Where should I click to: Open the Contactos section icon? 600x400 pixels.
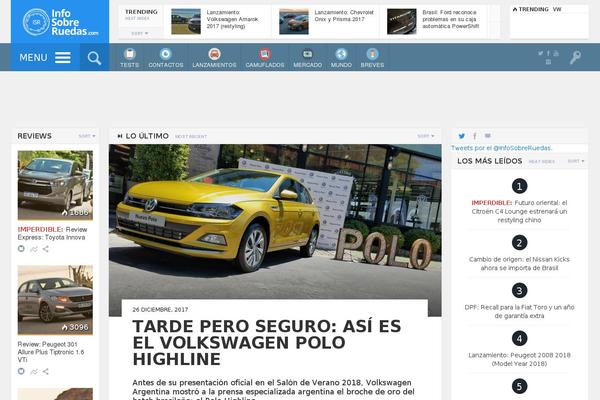(166, 54)
